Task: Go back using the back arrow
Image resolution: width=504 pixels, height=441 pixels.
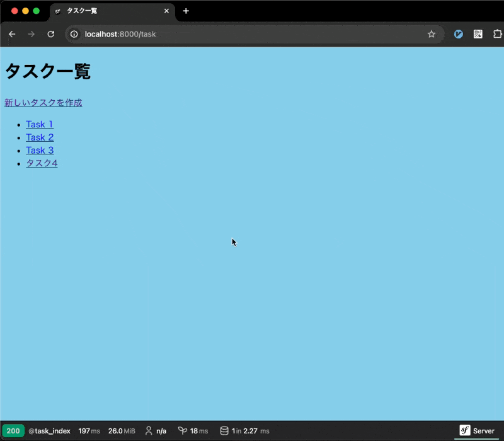Action: (12, 35)
